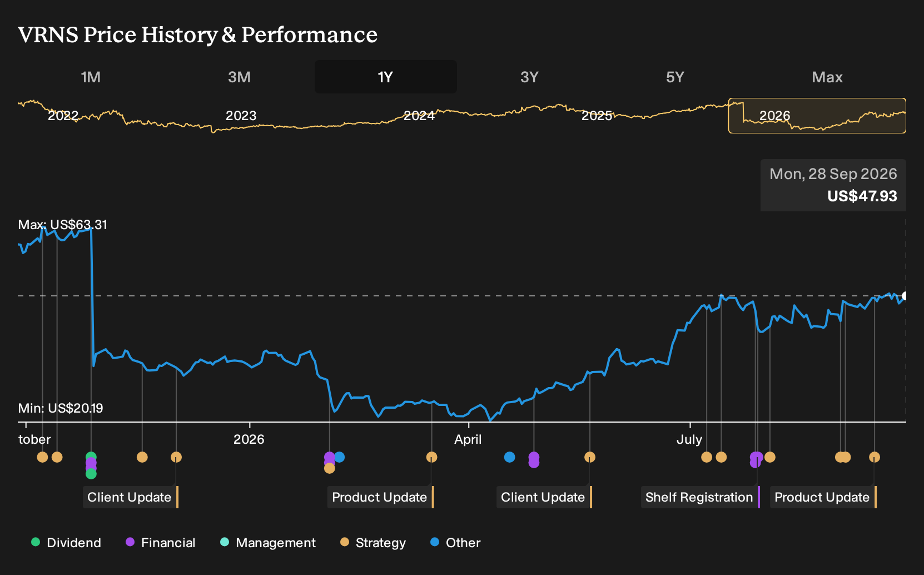The height and width of the screenshot is (575, 924).
Task: Click the Strategy dot above second Client Update label
Action: point(590,457)
